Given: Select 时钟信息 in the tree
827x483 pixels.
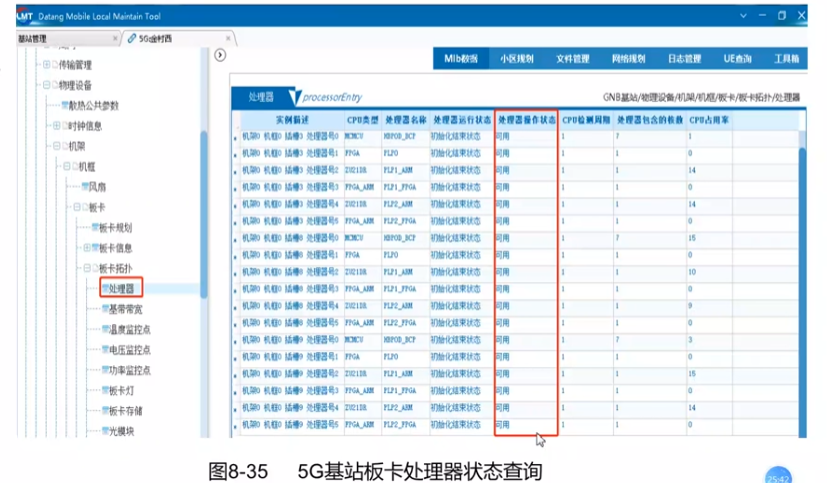Looking at the screenshot, I should tap(85, 126).
